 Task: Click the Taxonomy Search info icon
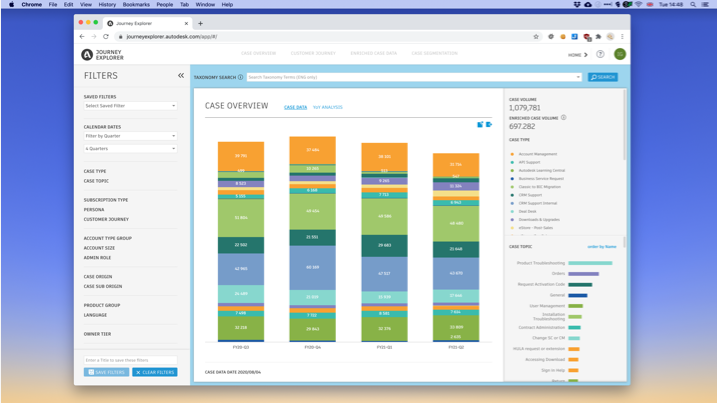tap(241, 77)
